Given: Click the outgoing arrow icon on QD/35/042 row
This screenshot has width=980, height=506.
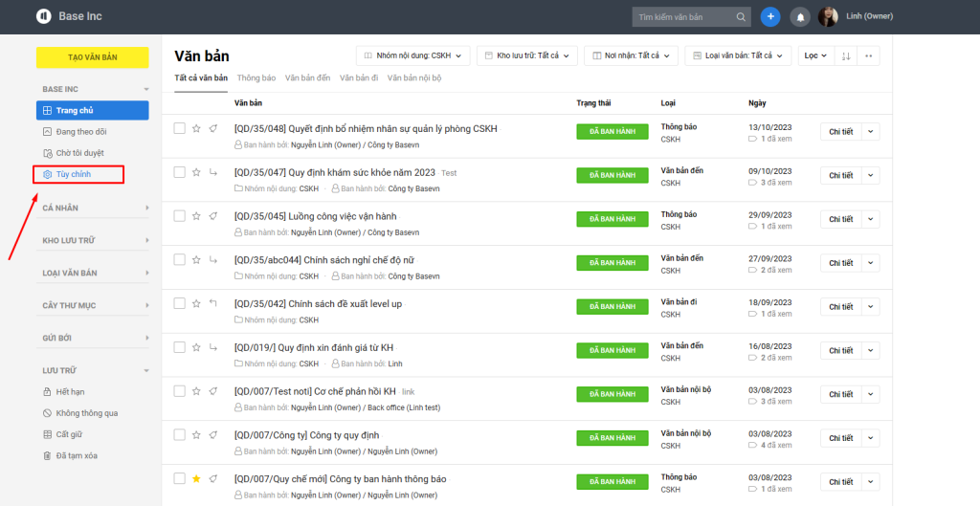Looking at the screenshot, I should (213, 303).
